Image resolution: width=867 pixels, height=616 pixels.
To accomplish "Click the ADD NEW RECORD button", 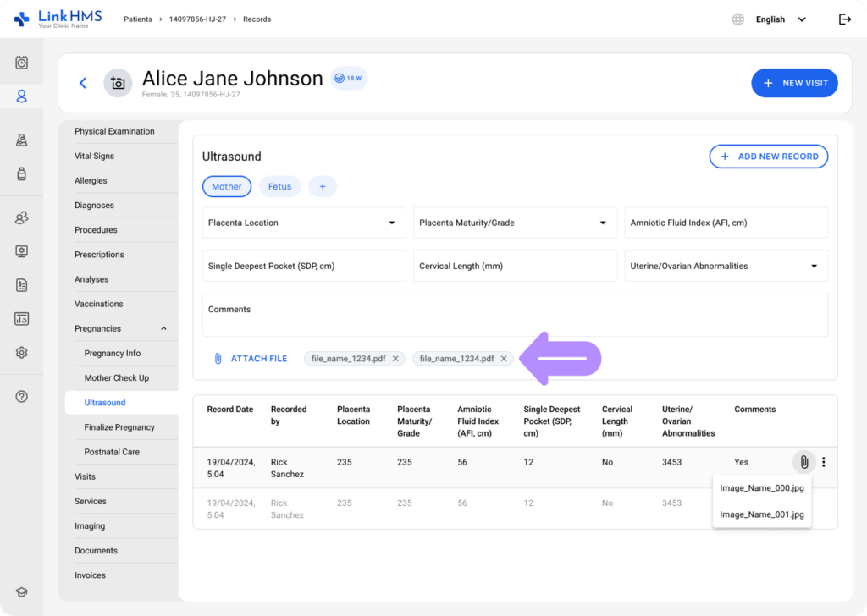I will [768, 157].
